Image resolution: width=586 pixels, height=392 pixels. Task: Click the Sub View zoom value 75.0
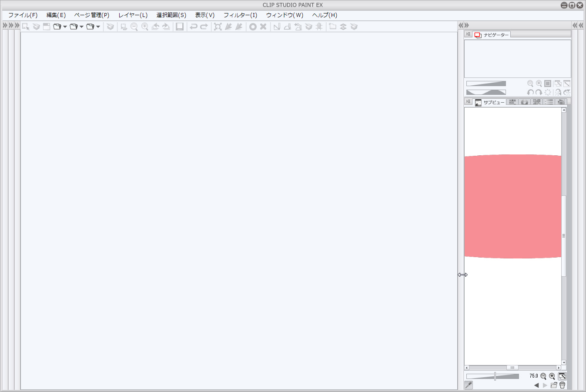pos(533,376)
